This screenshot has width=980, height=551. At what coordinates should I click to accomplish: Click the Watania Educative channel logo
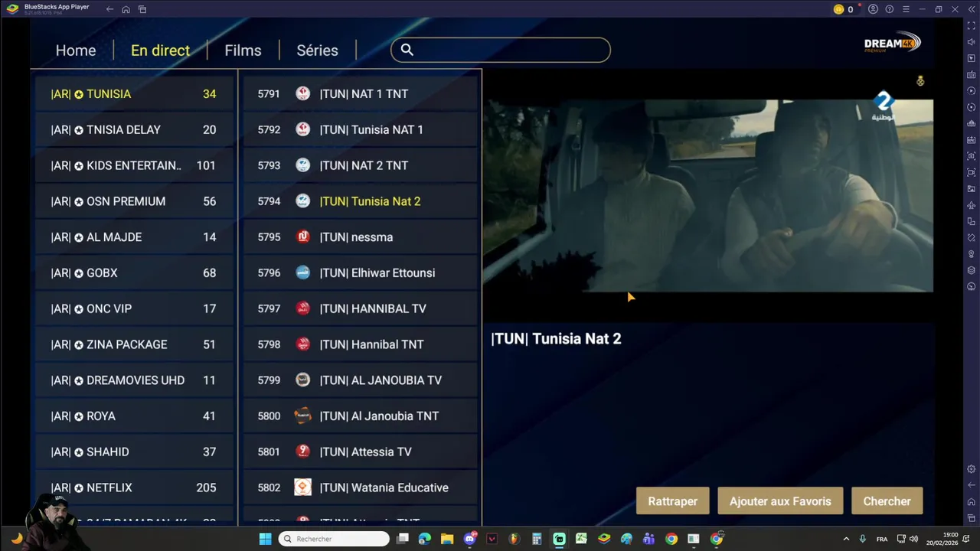[x=303, y=487]
